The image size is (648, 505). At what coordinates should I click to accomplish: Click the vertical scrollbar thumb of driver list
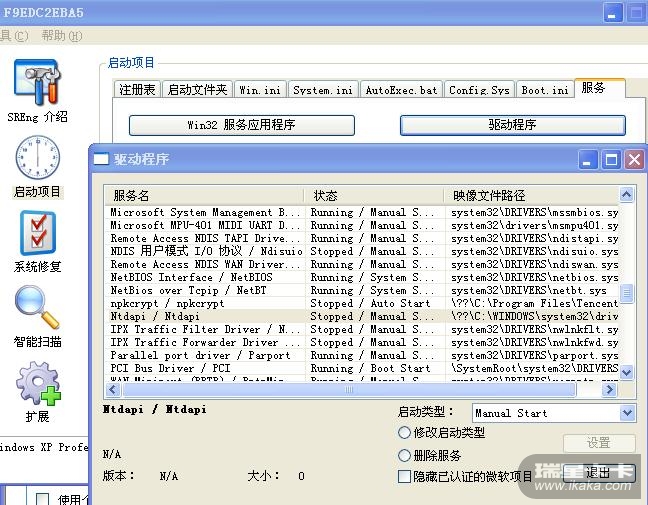point(627,293)
